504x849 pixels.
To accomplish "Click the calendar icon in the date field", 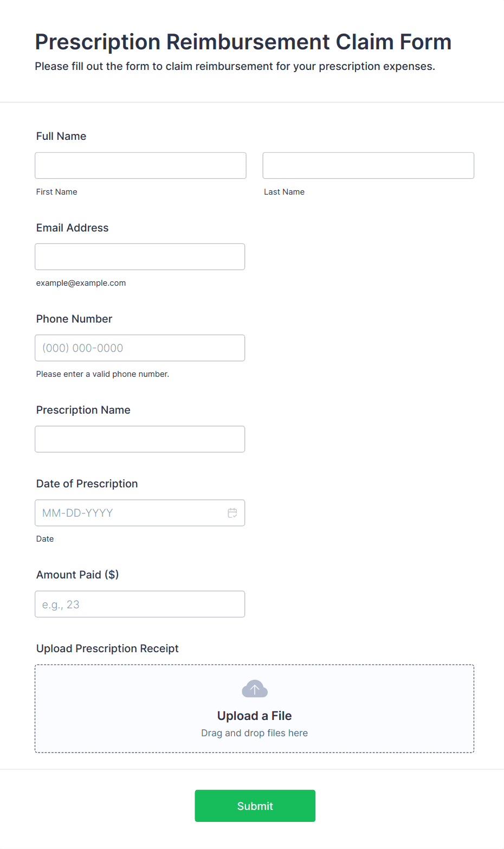I will [232, 513].
